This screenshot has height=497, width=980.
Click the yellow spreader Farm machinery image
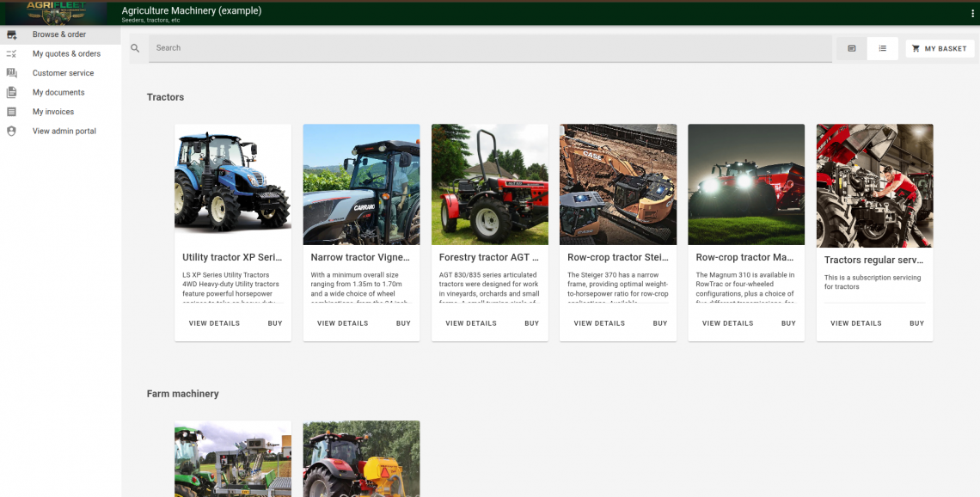(361, 459)
